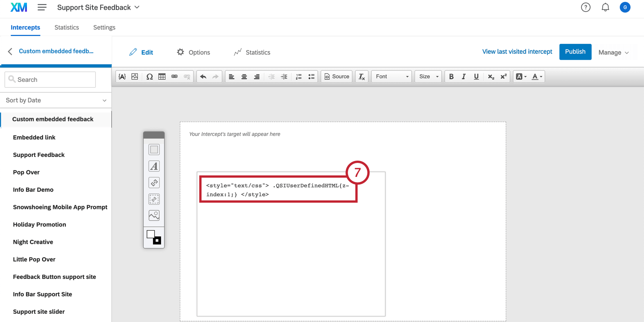
Task: Open View last visited intercept link
Action: pos(517,52)
